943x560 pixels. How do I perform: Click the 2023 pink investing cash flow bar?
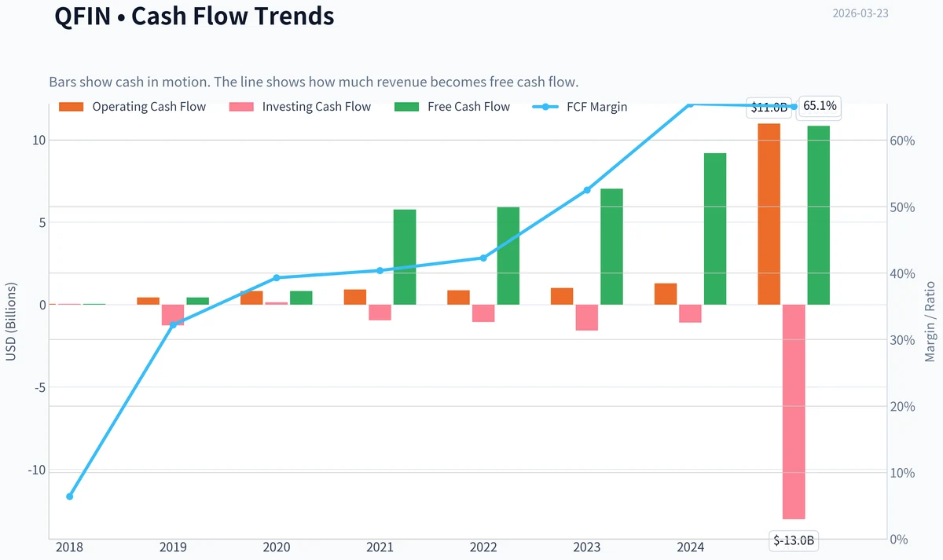(587, 317)
